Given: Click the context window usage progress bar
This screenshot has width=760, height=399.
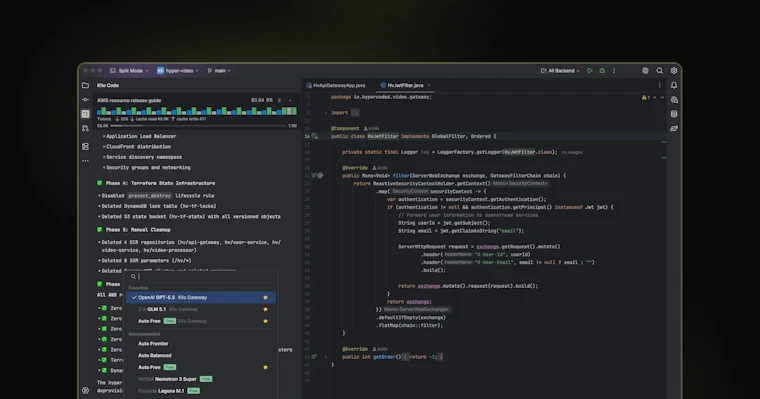Looking at the screenshot, I should point(199,126).
